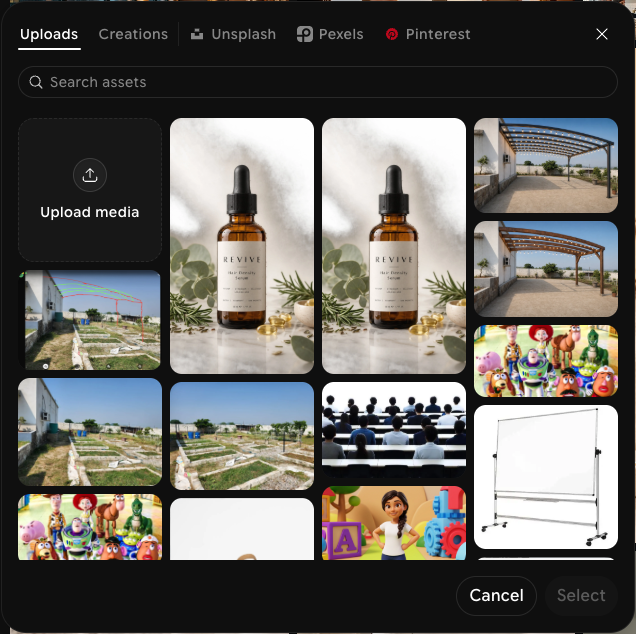Select wide garden beds photo without building

click(x=242, y=436)
